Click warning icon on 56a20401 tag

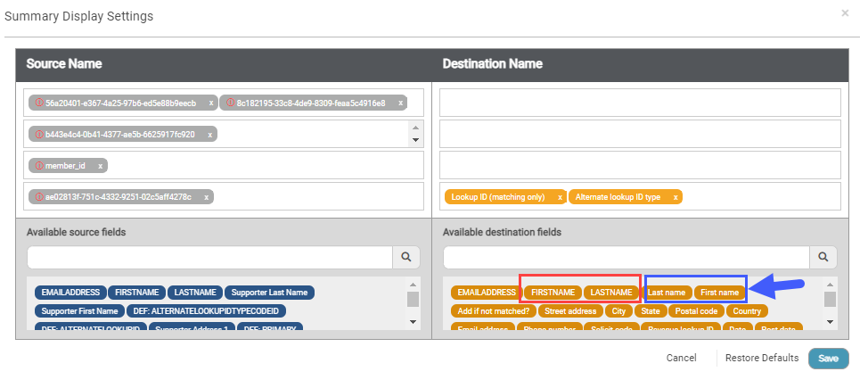[39, 103]
